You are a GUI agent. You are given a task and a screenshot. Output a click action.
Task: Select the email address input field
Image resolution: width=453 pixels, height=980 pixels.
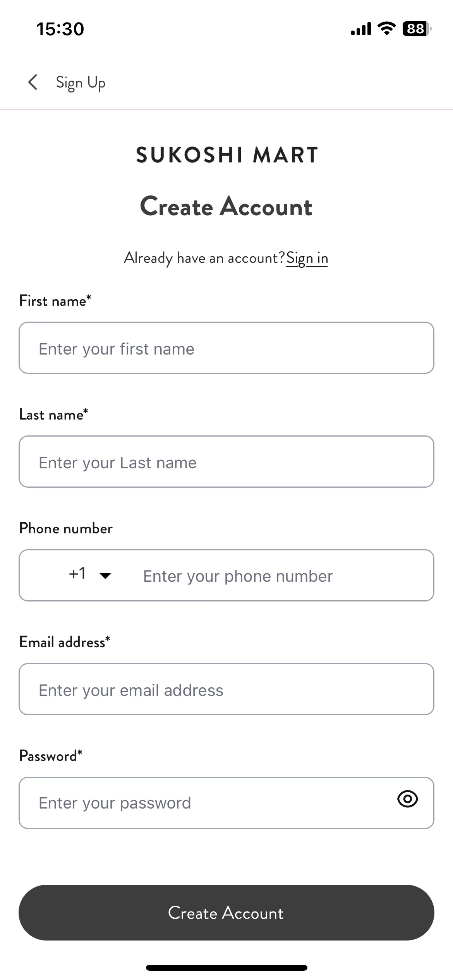coord(226,689)
